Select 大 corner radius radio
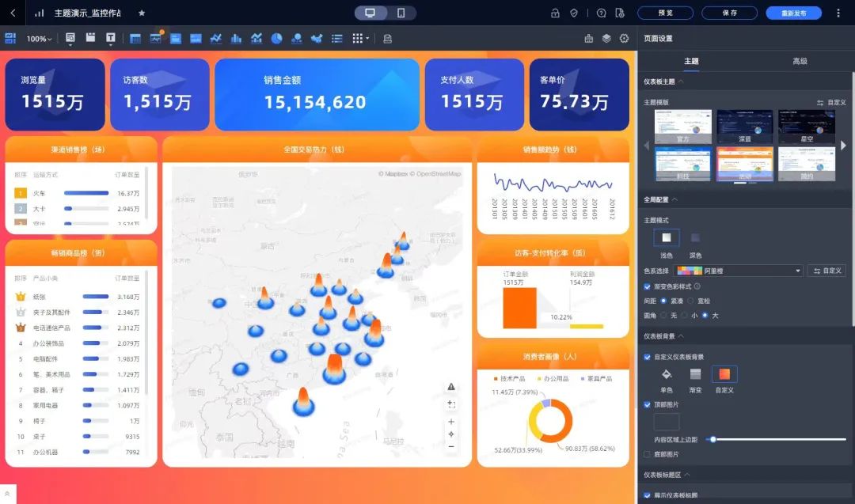The image size is (855, 504). click(x=705, y=316)
